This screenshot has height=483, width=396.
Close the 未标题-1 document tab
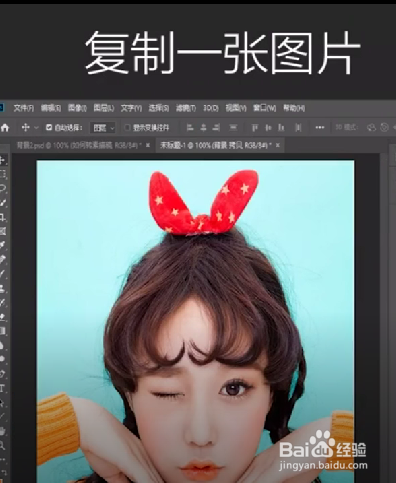click(x=278, y=145)
